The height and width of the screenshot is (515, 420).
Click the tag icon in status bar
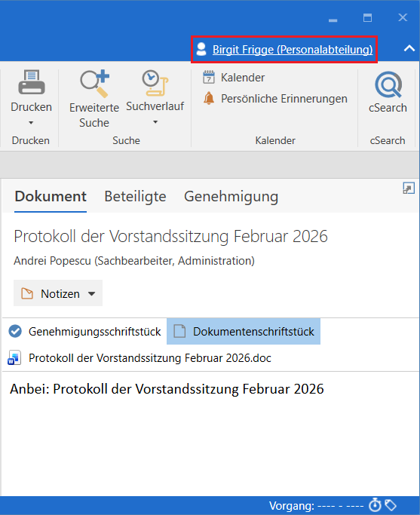391,505
